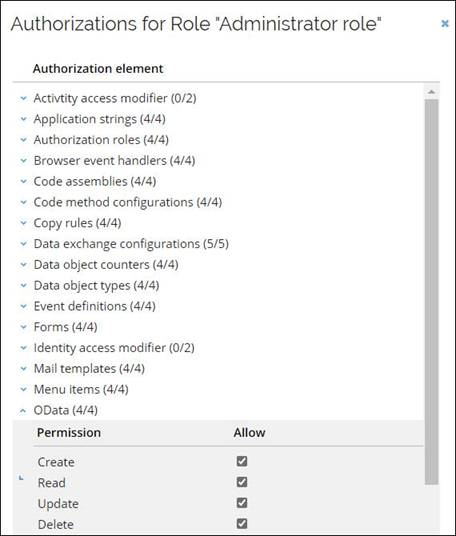
Task: Click Identity access modifier row label
Action: click(x=114, y=348)
